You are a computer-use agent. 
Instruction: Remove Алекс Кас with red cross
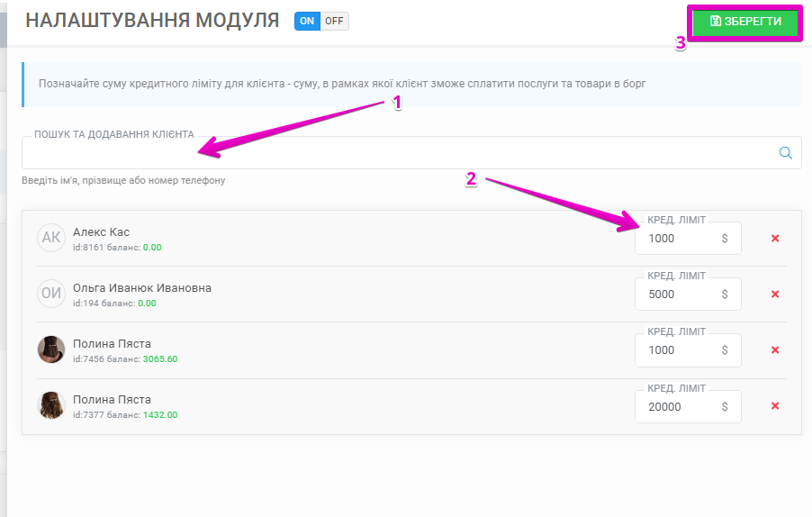tap(775, 239)
